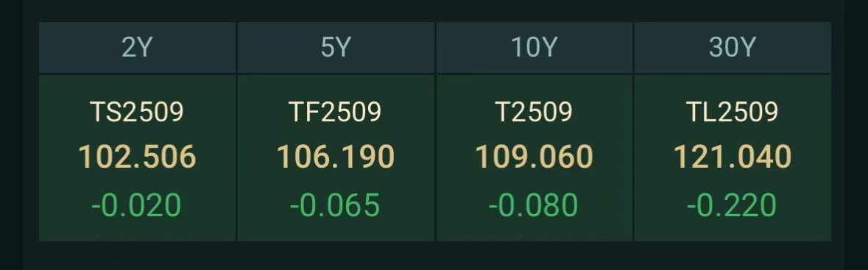The height and width of the screenshot is (270, 868).
Task: Click the -0.080 change value
Action: point(533,205)
